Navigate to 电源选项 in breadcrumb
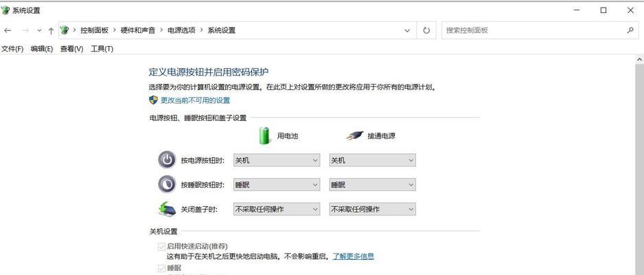 (x=181, y=30)
